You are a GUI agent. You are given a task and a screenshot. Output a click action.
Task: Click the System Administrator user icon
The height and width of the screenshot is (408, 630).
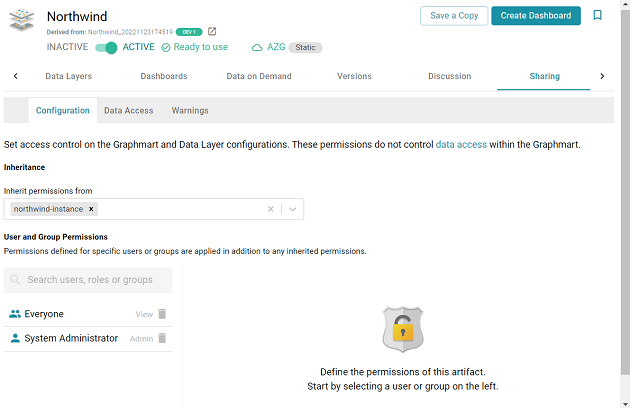[x=15, y=339]
